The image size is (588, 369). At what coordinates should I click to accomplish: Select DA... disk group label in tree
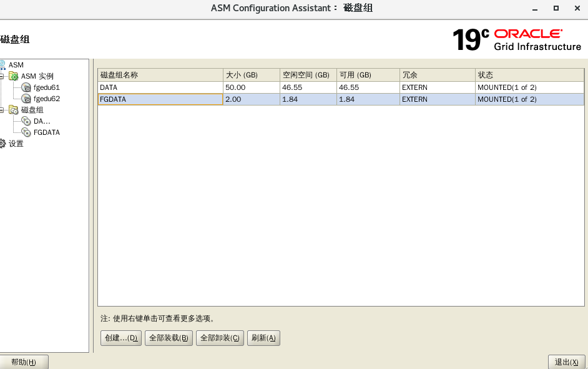click(x=42, y=121)
